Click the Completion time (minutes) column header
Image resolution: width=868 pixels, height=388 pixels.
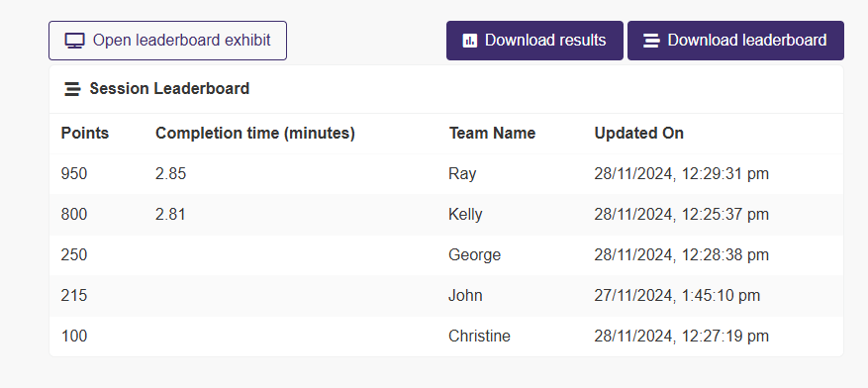click(255, 134)
